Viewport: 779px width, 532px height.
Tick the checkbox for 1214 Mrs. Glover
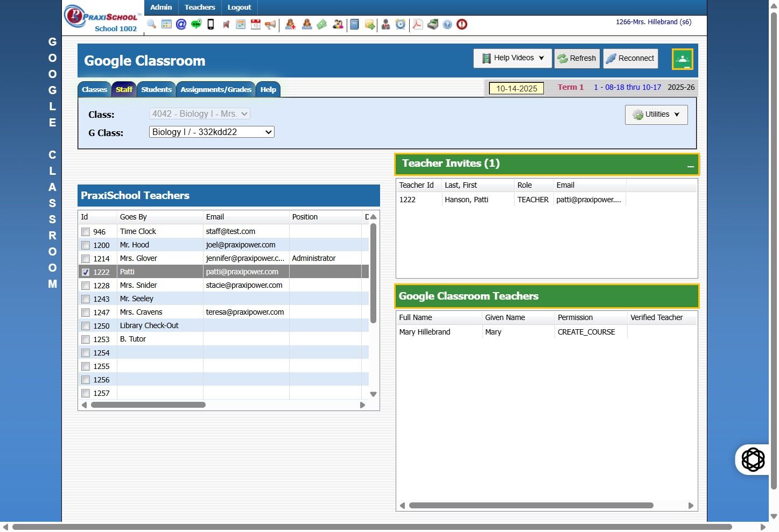(86, 259)
